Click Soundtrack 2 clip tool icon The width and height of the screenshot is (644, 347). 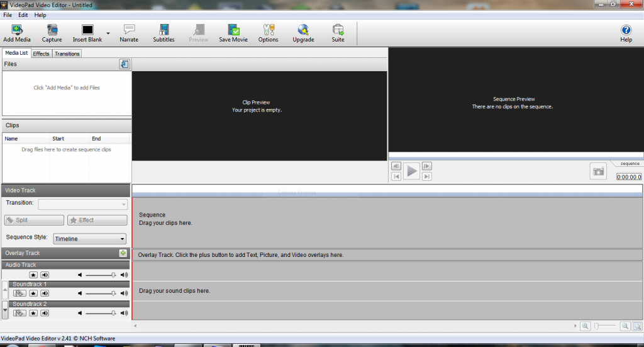pos(19,313)
